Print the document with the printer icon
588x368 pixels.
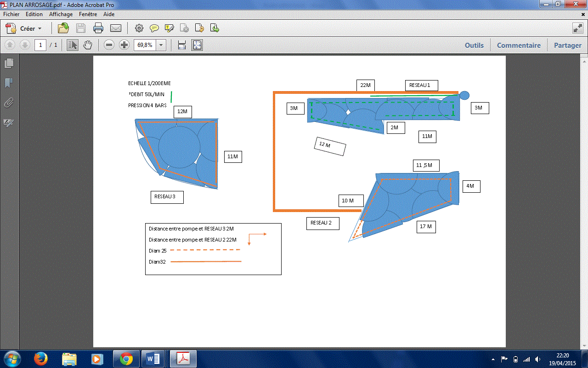(98, 29)
